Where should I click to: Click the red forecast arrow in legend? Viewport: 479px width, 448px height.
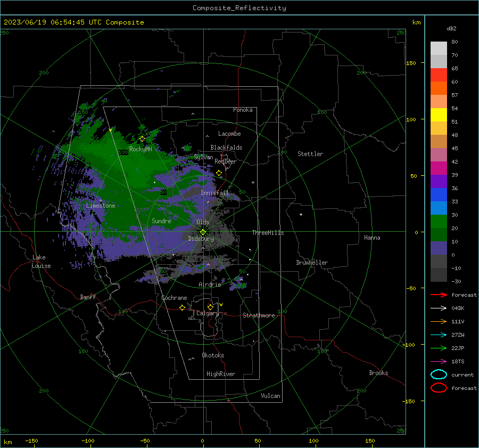pyautogui.click(x=439, y=295)
